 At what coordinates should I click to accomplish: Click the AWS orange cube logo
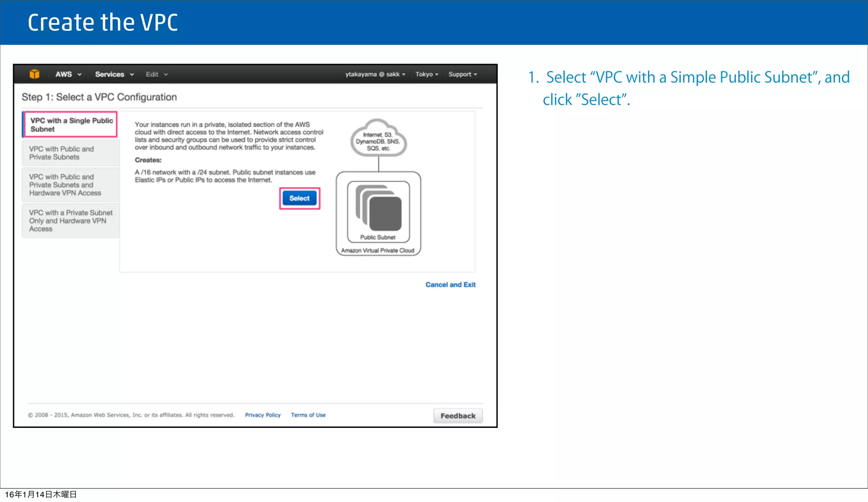click(x=34, y=74)
